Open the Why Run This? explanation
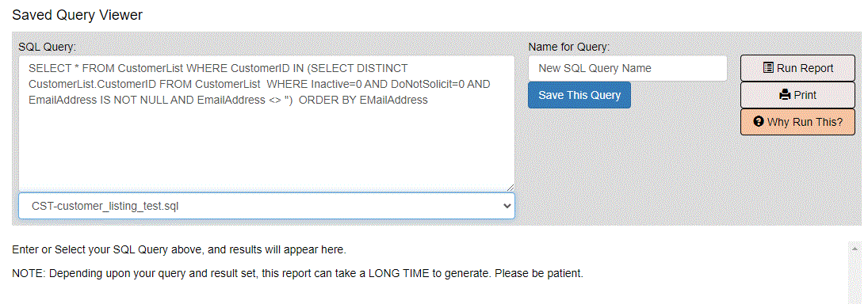Viewport: 868px width, 304px height. tap(797, 122)
